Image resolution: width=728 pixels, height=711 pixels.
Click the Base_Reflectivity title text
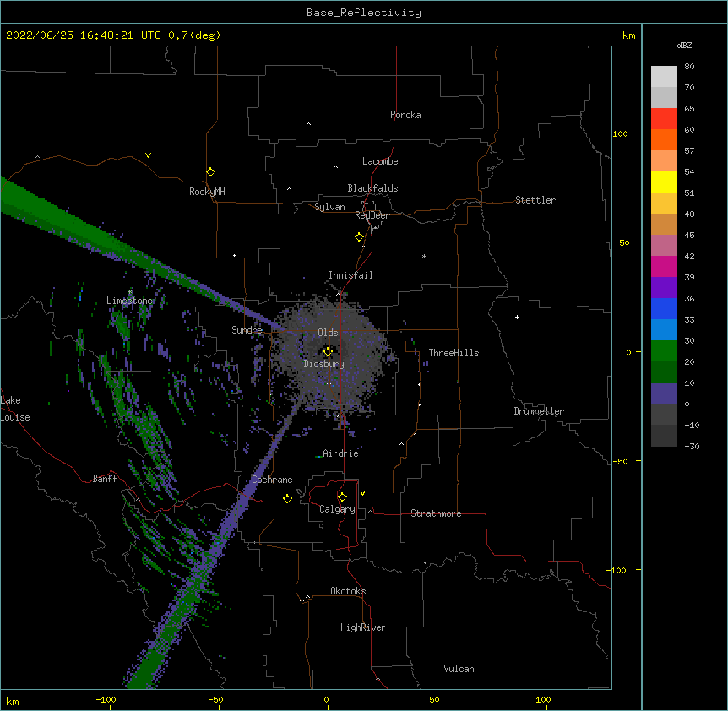pyautogui.click(x=364, y=13)
